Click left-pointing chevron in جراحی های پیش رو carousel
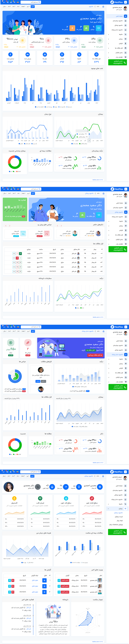Image resolution: width=129 pixels, height=644 pixels. coord(6,226)
